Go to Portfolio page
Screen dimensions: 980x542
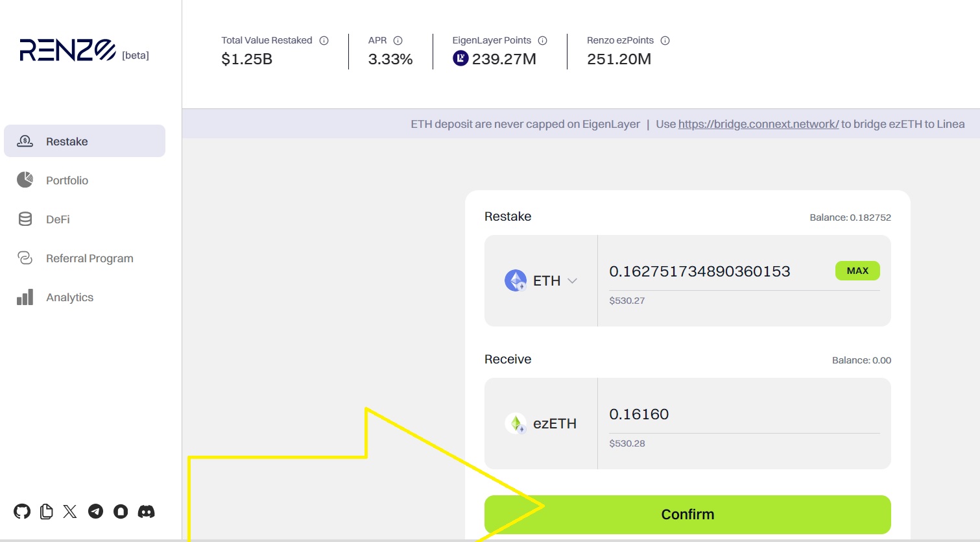point(67,180)
